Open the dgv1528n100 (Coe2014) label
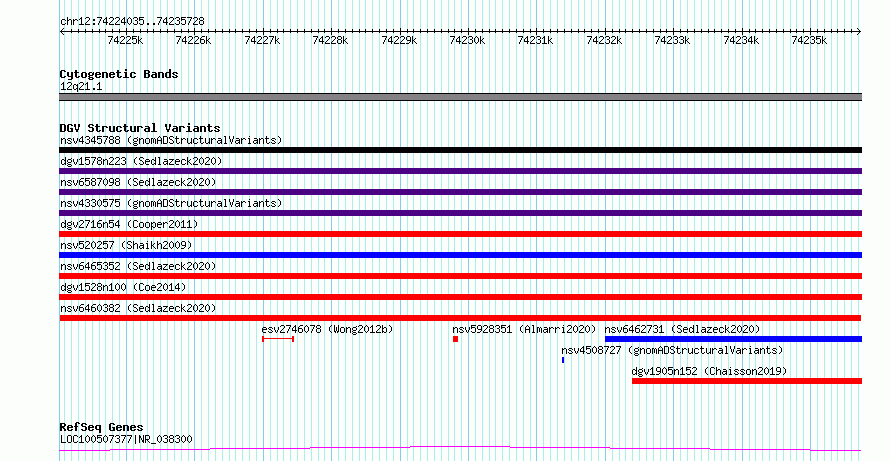890x461 pixels. coord(123,287)
